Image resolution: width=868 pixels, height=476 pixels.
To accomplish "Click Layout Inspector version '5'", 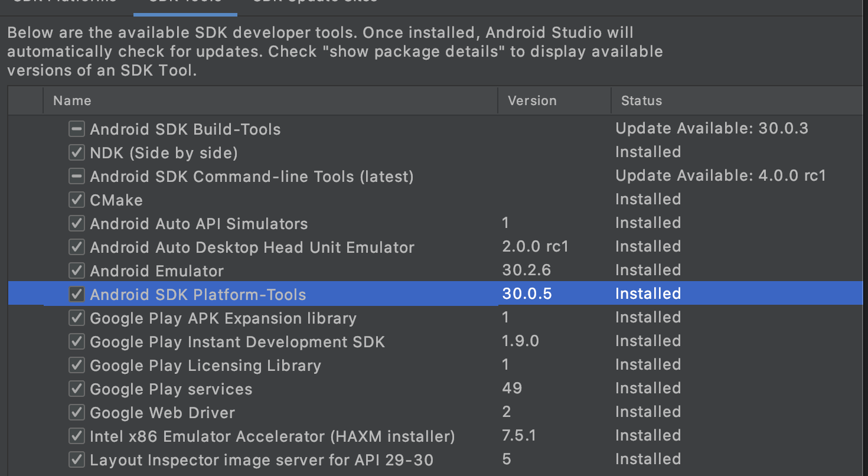I will pos(507,459).
